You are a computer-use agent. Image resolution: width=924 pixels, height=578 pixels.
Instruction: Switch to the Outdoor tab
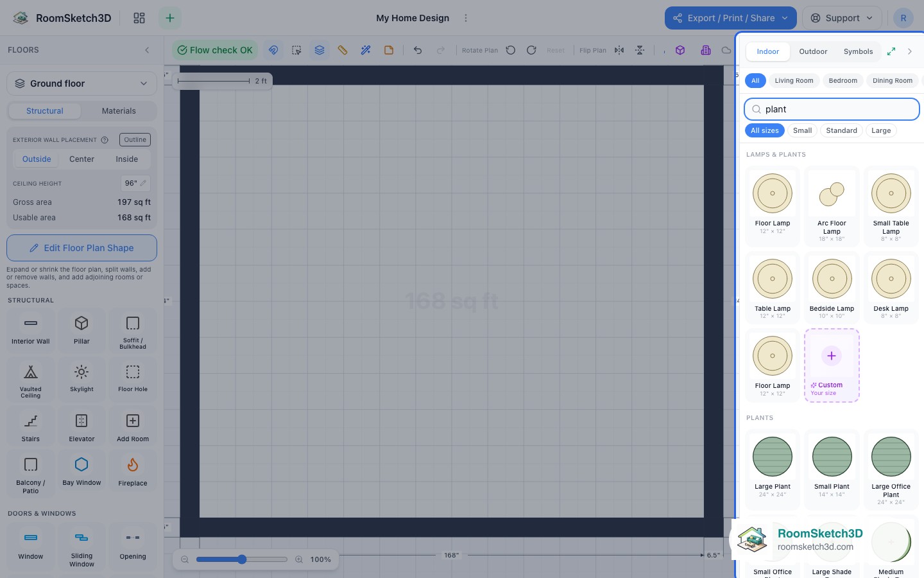point(813,51)
